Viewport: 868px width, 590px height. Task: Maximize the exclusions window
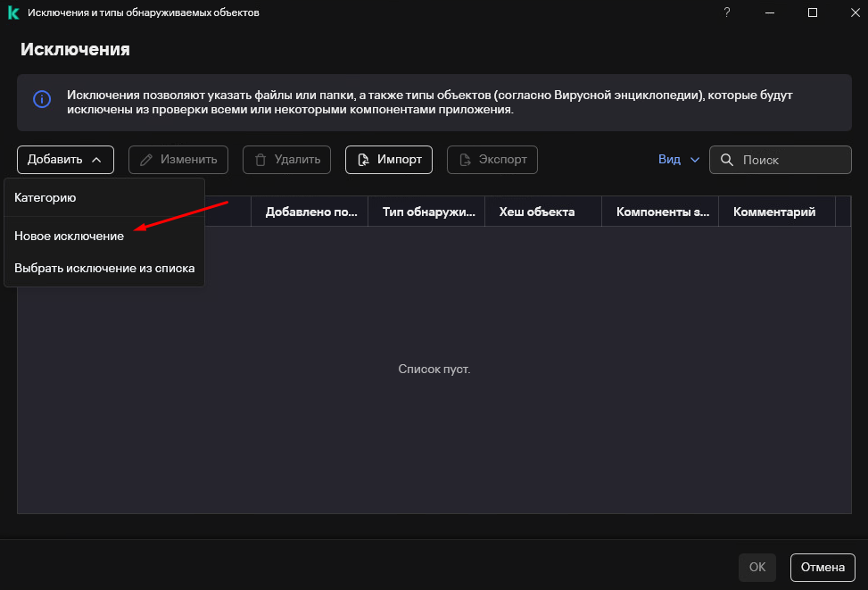(x=813, y=12)
